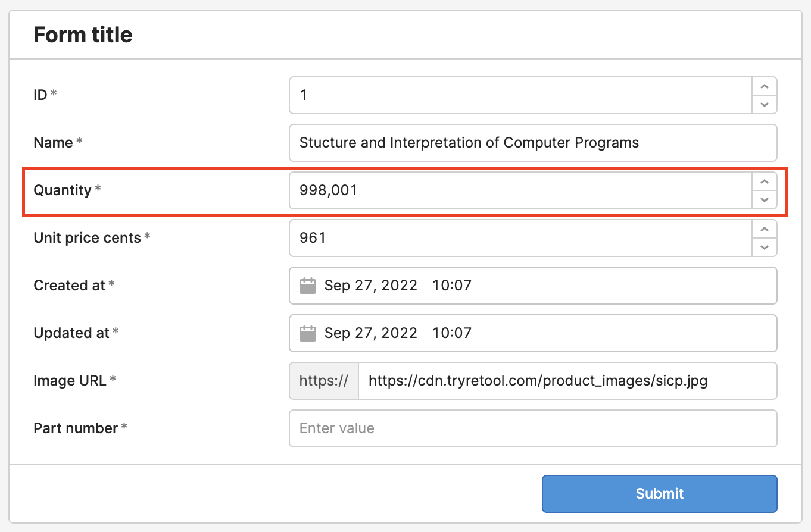
Task: Click the Created at time 10:07
Action: (x=452, y=286)
